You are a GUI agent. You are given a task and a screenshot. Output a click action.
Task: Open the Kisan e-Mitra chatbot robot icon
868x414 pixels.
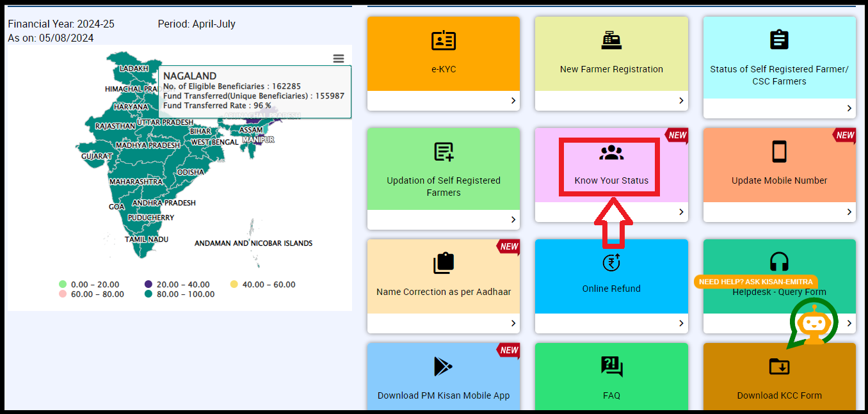(x=813, y=324)
